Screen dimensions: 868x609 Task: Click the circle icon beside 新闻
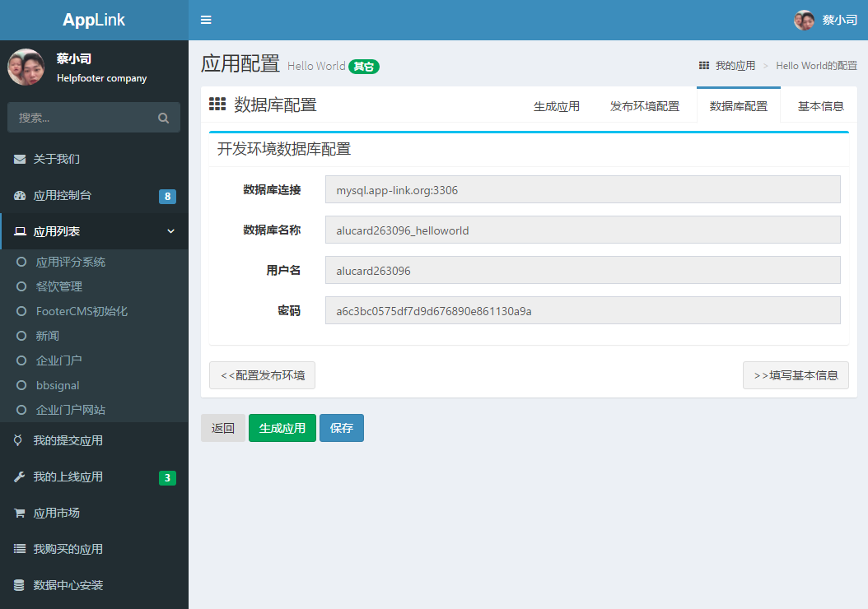point(21,336)
